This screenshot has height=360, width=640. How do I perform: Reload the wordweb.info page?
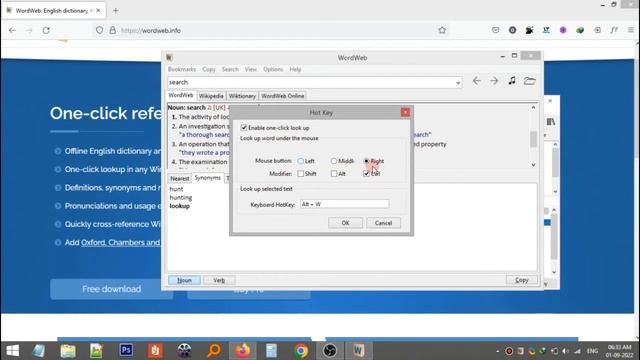tap(46, 30)
